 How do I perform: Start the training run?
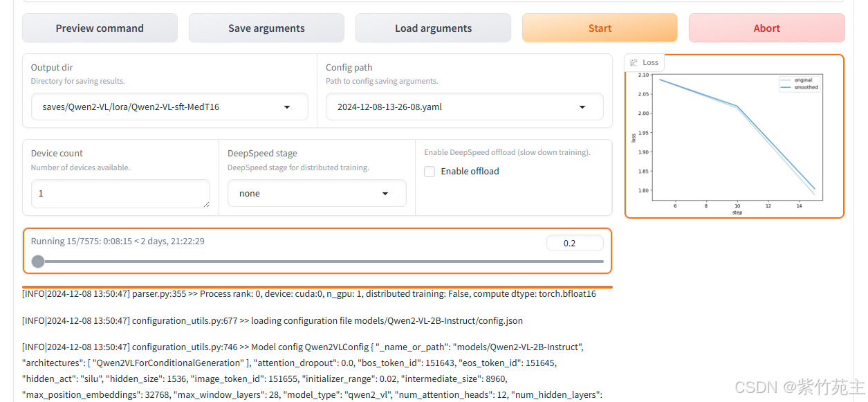[600, 28]
